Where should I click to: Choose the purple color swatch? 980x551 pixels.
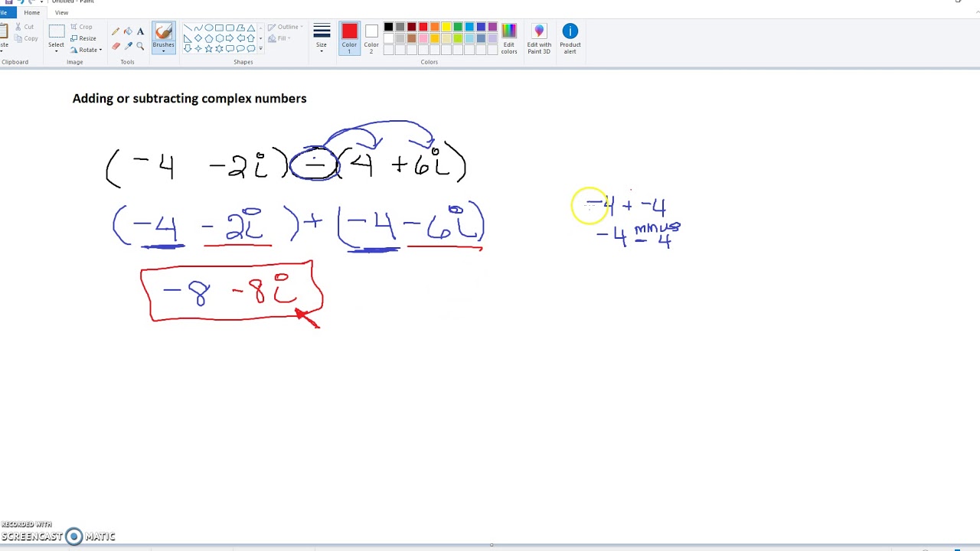[492, 27]
